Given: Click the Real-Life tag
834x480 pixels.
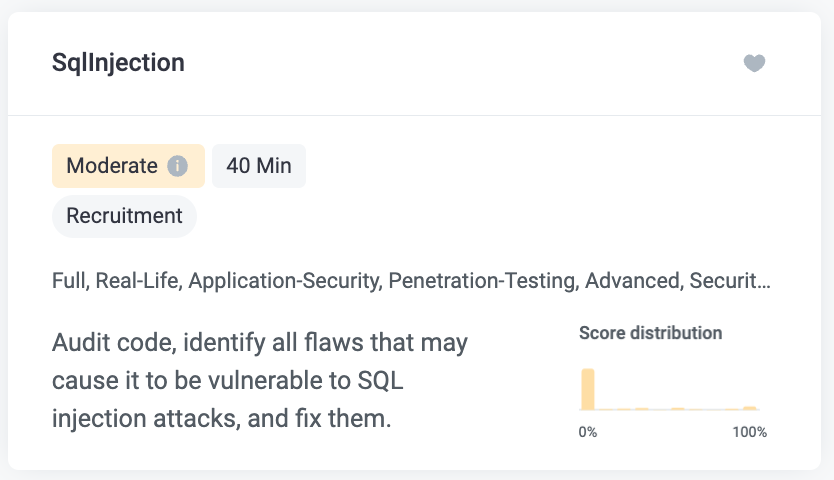Looking at the screenshot, I should [139, 281].
